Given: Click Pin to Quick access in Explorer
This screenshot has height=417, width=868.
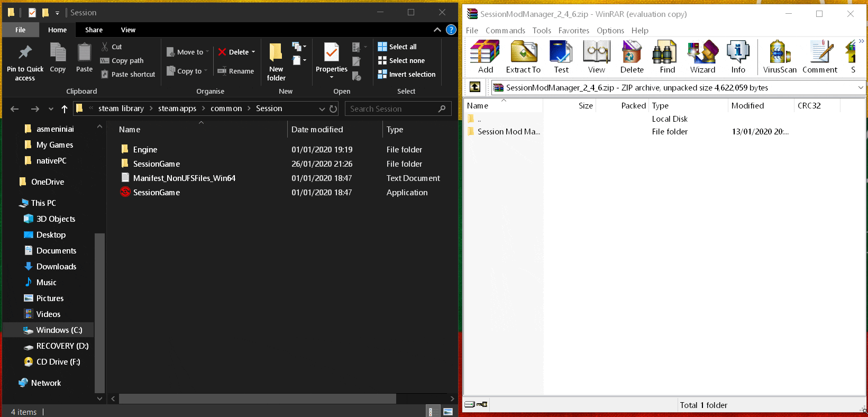Looking at the screenshot, I should click(25, 62).
